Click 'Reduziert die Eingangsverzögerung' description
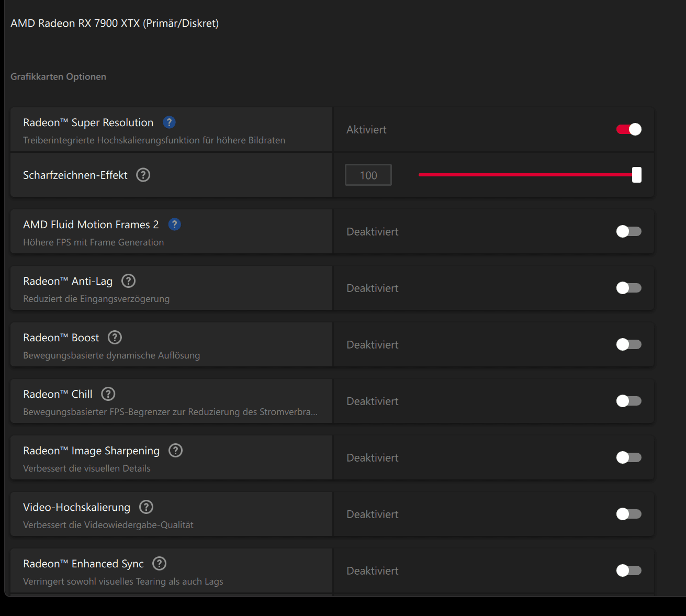This screenshot has height=616, width=686. click(96, 299)
